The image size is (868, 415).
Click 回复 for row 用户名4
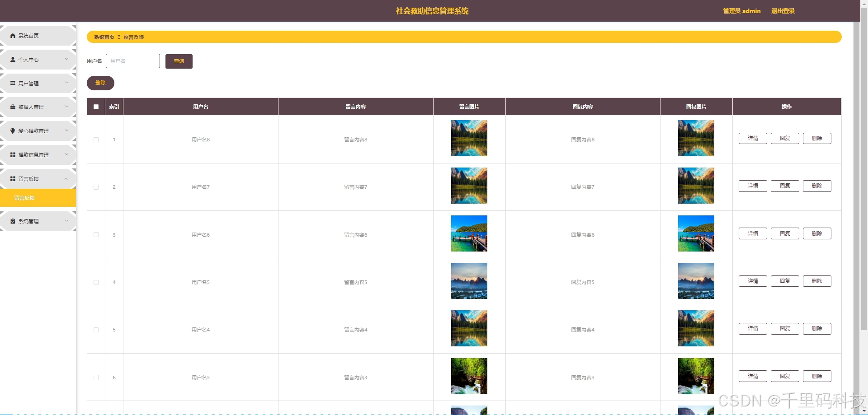(x=785, y=329)
